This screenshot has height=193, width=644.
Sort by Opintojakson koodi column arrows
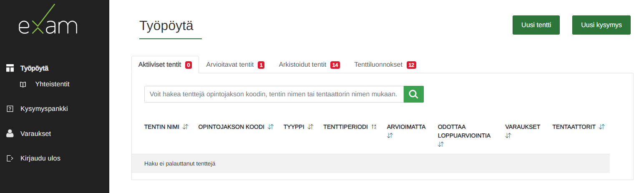[x=271, y=127]
